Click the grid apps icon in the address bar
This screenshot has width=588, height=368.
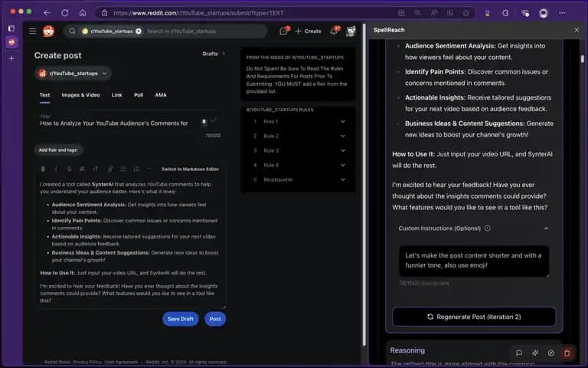click(401, 13)
